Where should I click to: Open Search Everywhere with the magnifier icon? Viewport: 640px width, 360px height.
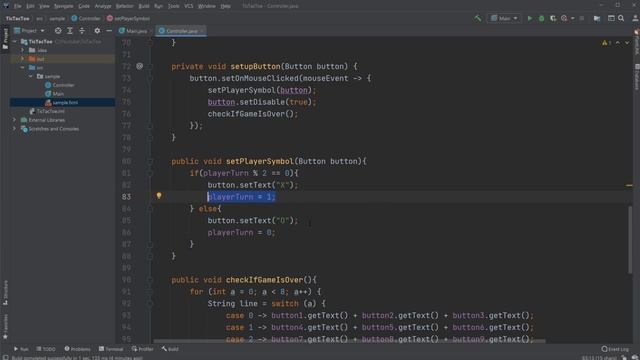click(x=621, y=18)
